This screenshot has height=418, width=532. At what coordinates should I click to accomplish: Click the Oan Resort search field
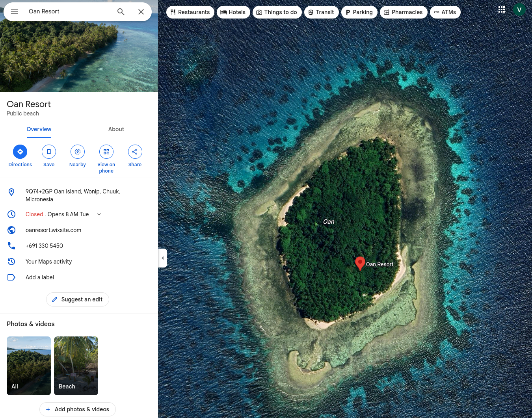click(69, 12)
